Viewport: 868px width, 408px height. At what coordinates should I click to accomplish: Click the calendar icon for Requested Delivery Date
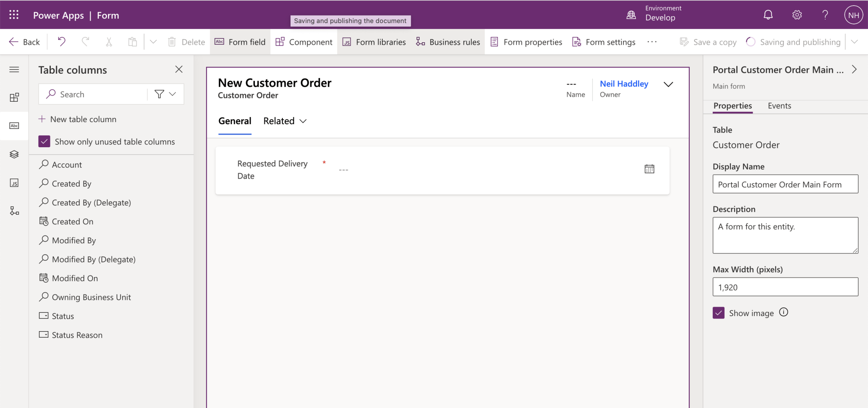(649, 169)
